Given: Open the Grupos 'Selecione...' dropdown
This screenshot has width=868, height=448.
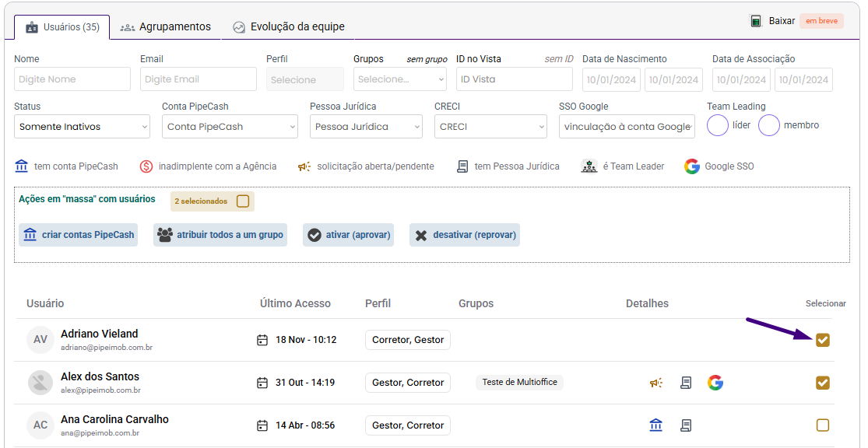Looking at the screenshot, I should (x=399, y=79).
